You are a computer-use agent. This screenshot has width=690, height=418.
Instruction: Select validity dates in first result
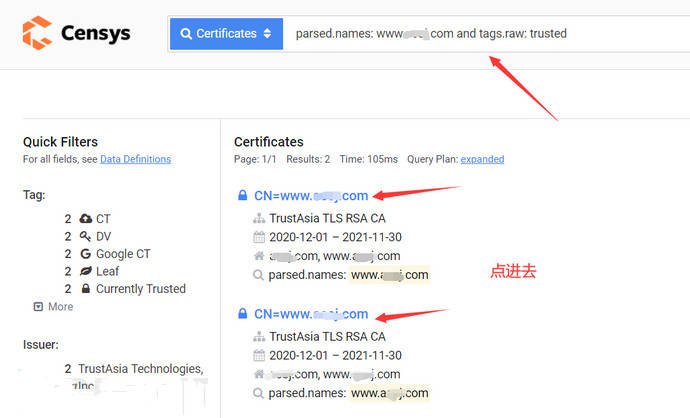335,237
